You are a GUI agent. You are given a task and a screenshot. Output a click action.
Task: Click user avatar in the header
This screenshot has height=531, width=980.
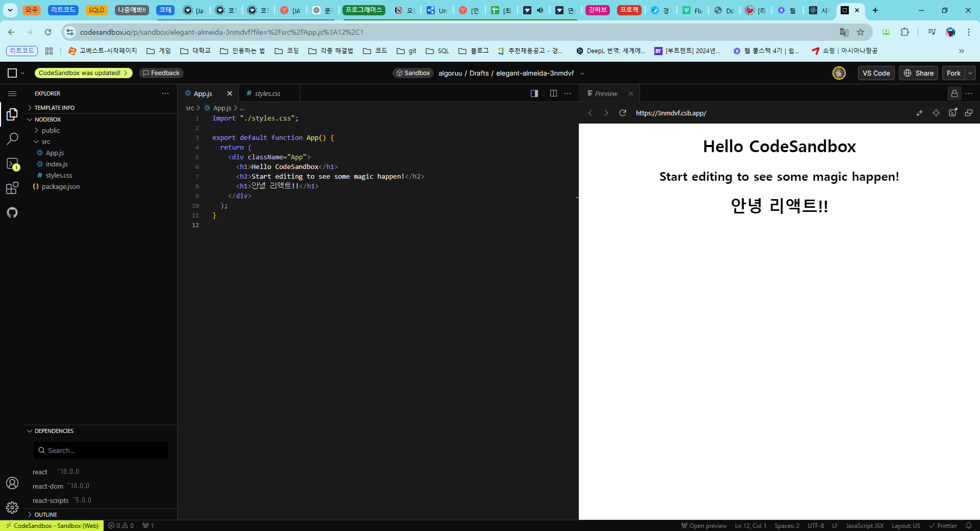[839, 73]
